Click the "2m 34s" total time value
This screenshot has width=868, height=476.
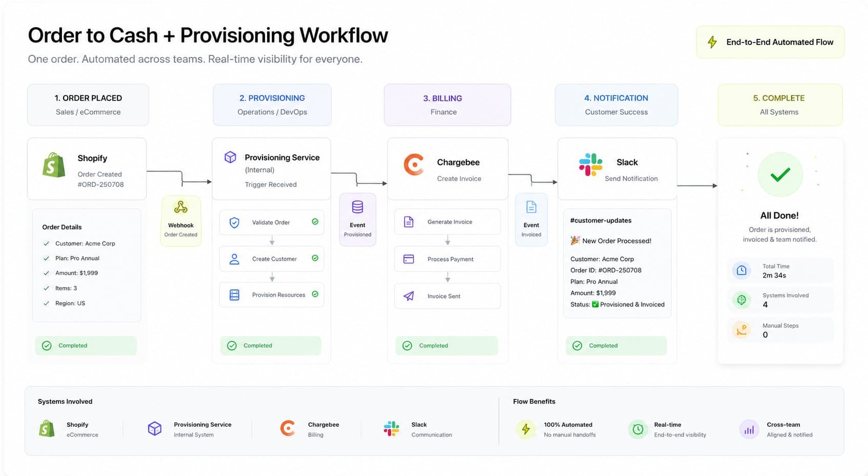774,276
